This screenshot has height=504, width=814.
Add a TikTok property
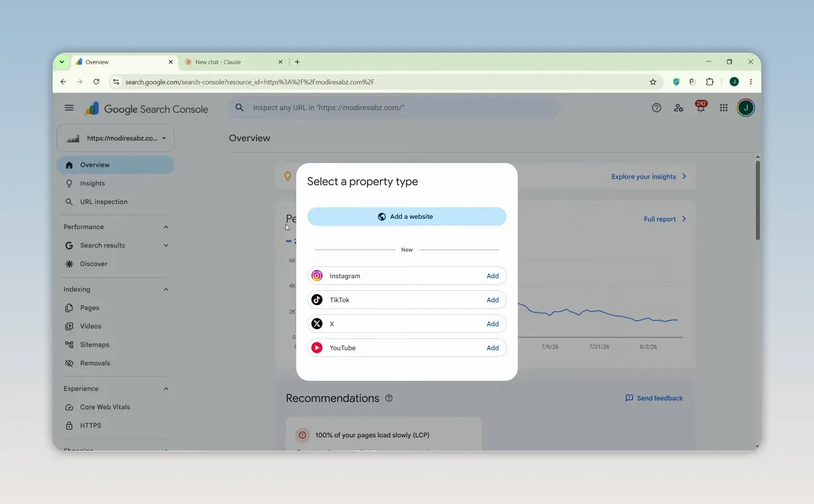(492, 300)
